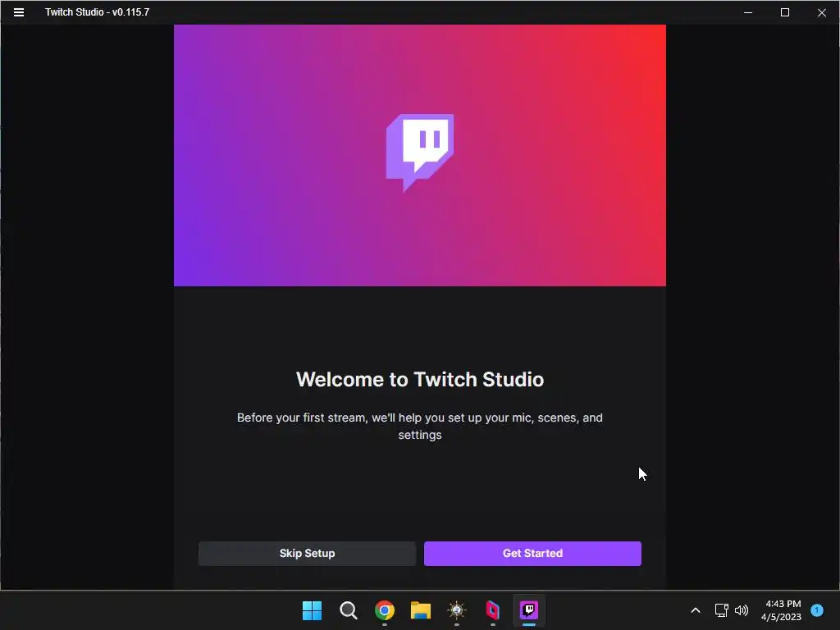Open network status tray icon
The height and width of the screenshot is (630, 840).
tap(722, 610)
